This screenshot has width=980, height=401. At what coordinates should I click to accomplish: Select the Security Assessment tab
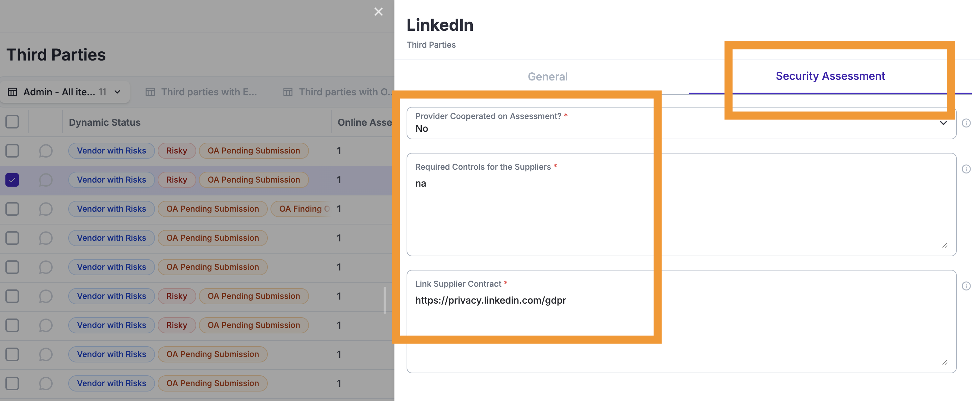coord(830,76)
